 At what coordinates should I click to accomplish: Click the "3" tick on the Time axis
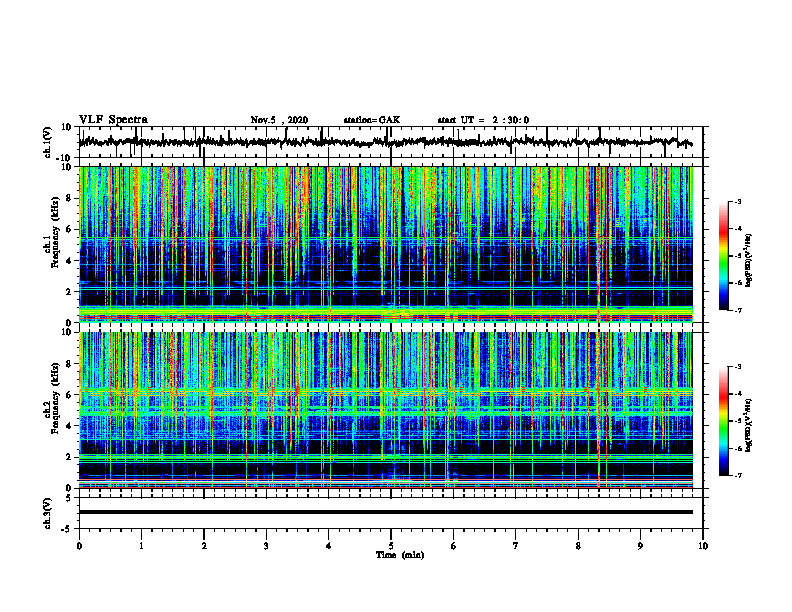pos(266,546)
